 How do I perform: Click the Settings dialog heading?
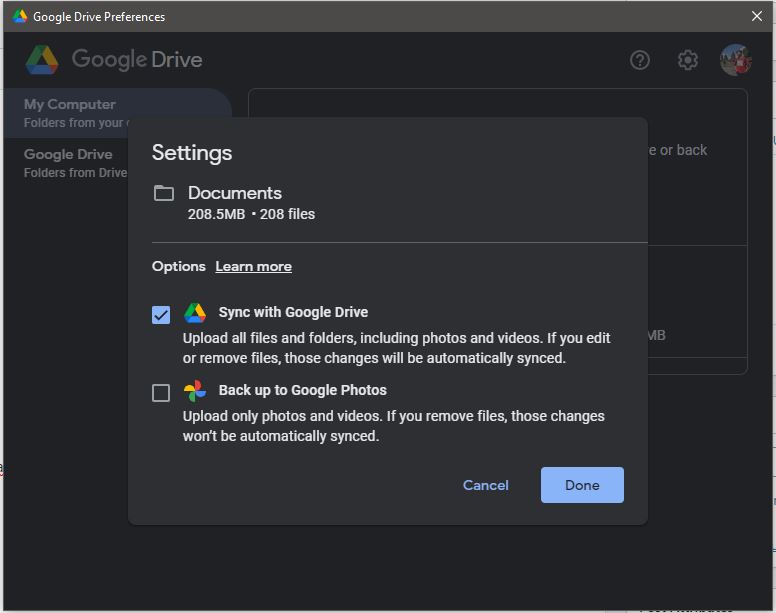[192, 152]
